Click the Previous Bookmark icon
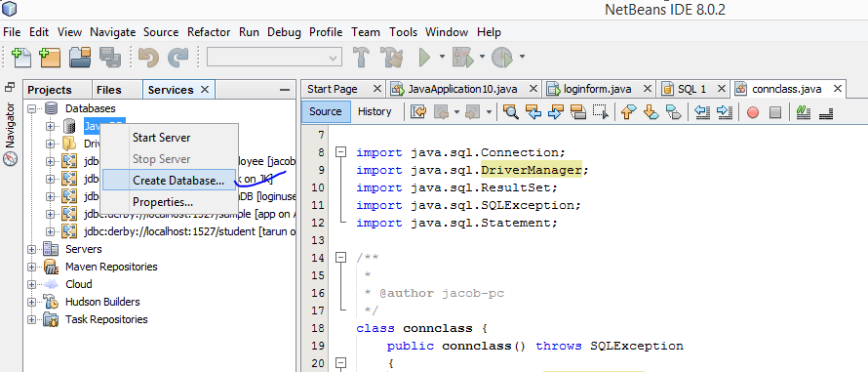Image resolution: width=868 pixels, height=372 pixels. click(627, 112)
